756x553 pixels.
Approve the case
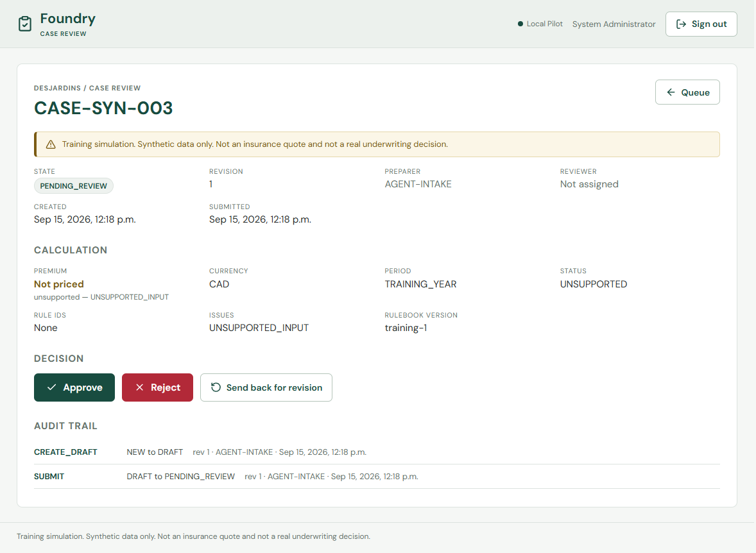(74, 387)
